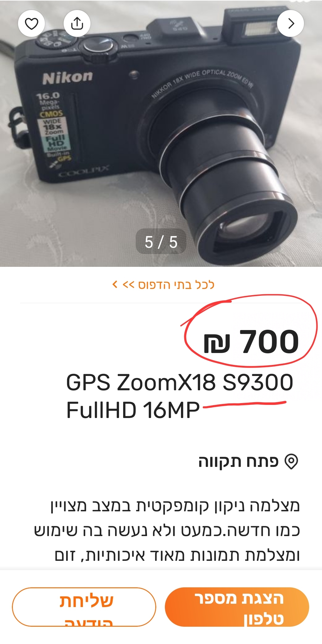The image size is (322, 644).
Task: Tap the 5 / 5 image counter
Action: tap(161, 241)
